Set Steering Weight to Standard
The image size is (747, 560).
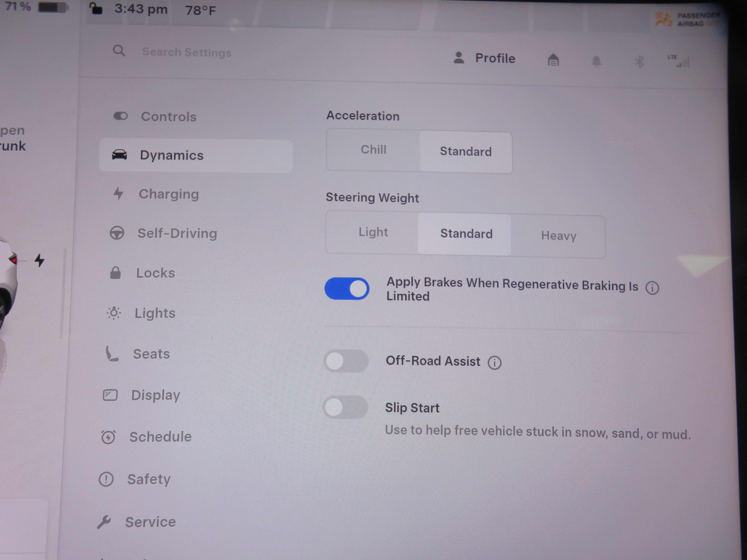tap(465, 234)
